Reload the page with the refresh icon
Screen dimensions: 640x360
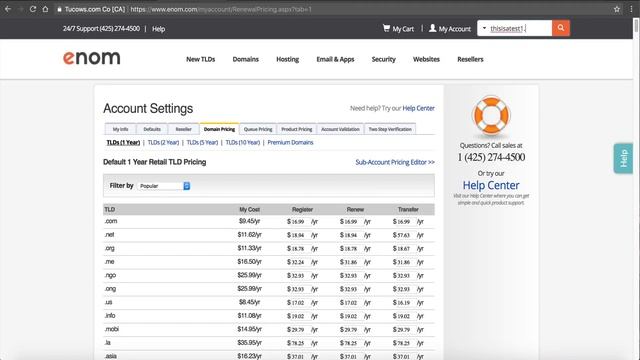click(x=33, y=9)
